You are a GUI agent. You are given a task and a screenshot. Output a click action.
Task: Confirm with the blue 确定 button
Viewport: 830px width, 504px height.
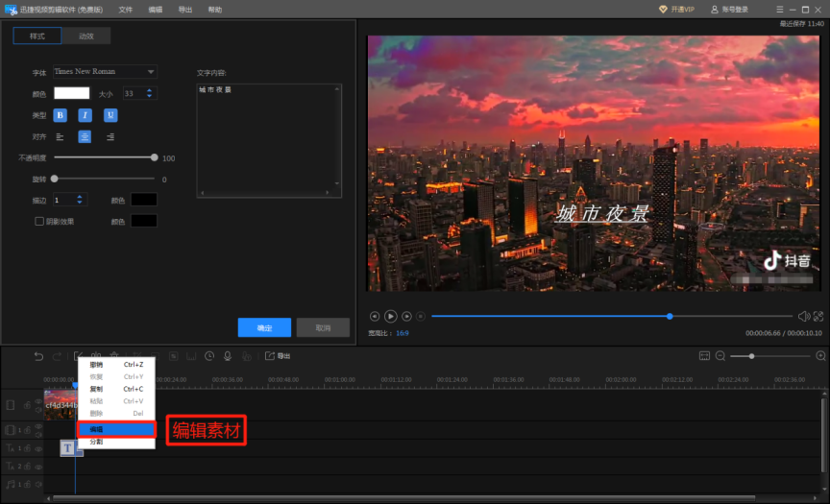[x=265, y=328]
